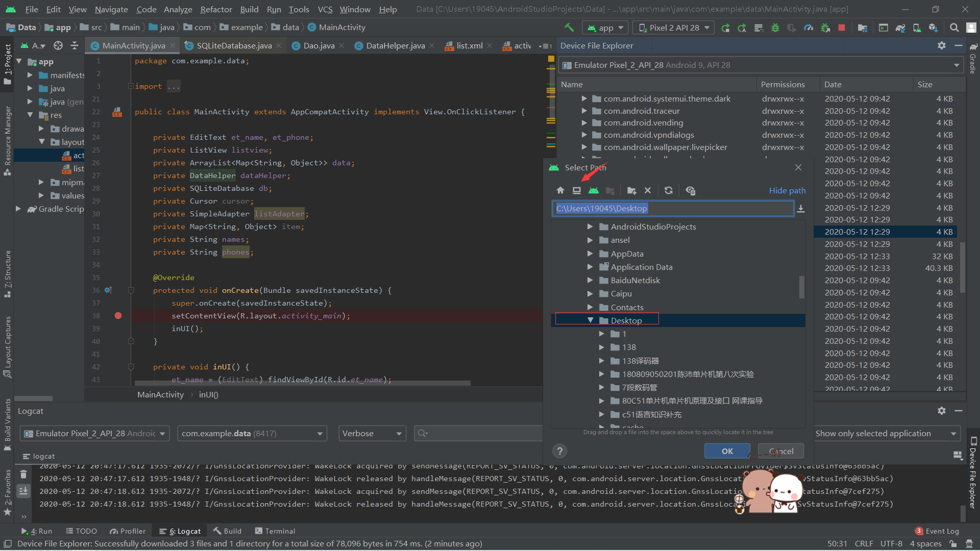Image resolution: width=980 pixels, height=551 pixels.
Task: Click the Make Project hammer icon
Action: [569, 28]
